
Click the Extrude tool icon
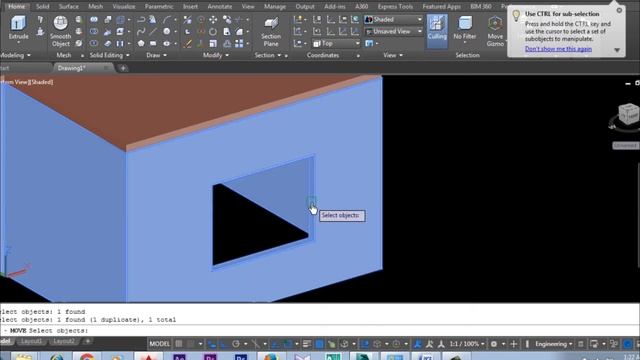point(18,24)
